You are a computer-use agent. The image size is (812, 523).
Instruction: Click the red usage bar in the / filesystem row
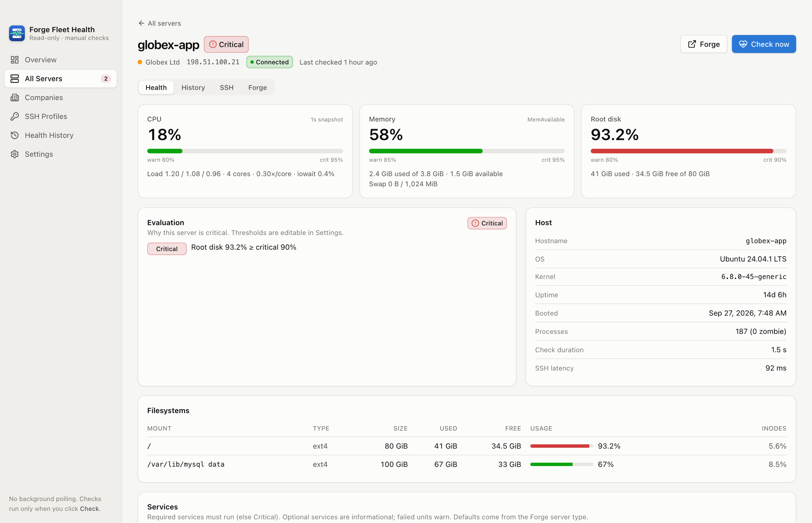[562, 446]
